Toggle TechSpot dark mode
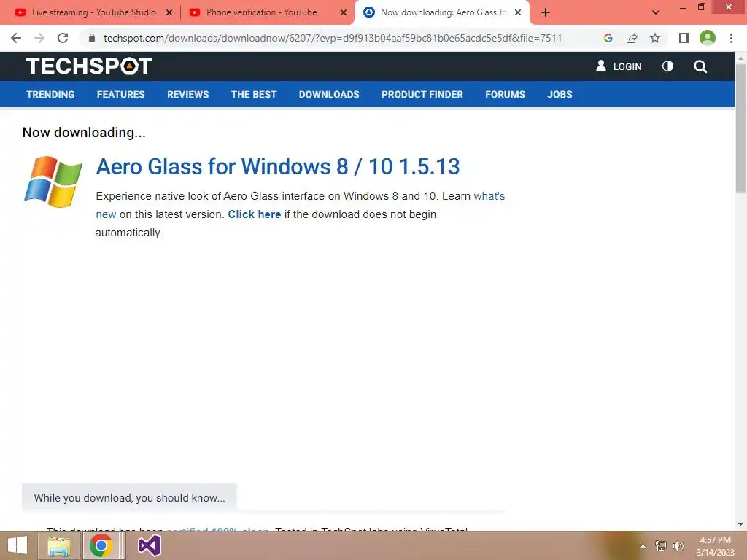The image size is (747, 560). tap(667, 66)
